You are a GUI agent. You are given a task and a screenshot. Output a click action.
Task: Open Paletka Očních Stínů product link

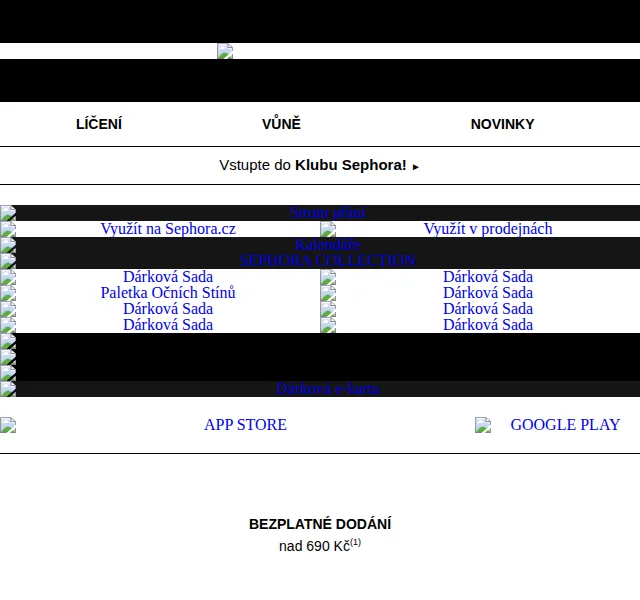coord(168,293)
